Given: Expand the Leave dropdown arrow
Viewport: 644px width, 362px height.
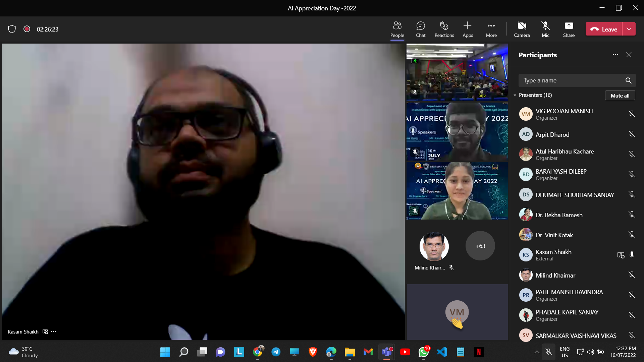Looking at the screenshot, I should pyautogui.click(x=629, y=29).
